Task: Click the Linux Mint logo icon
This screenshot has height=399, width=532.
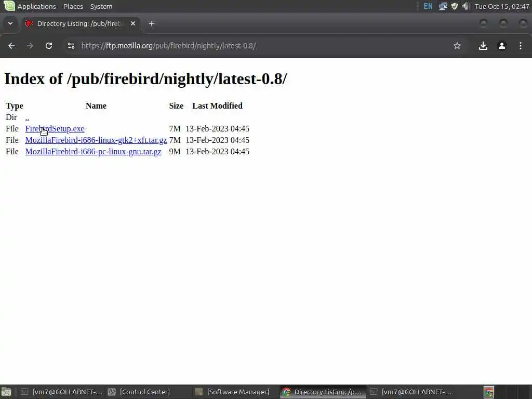Action: point(9,6)
